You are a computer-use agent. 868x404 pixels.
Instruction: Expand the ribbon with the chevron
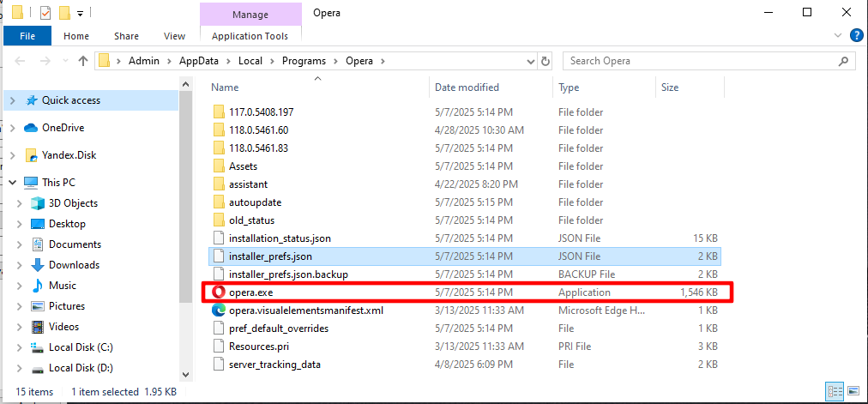(839, 36)
